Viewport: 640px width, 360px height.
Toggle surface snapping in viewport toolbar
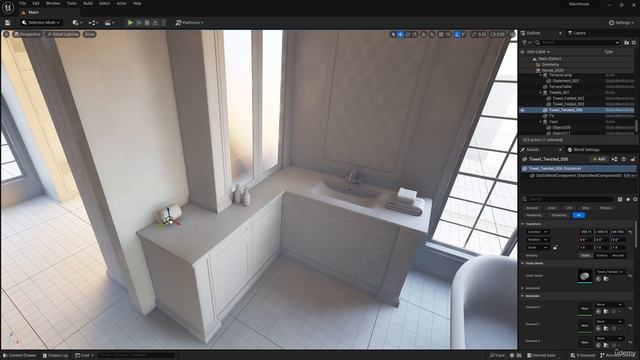pyautogui.click(x=432, y=35)
